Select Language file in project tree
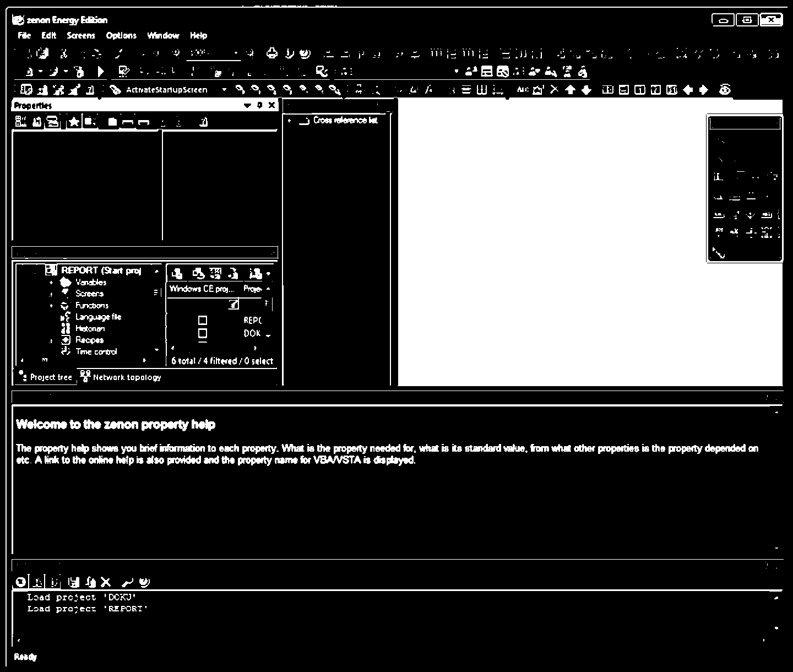The width and height of the screenshot is (793, 672). 98,317
